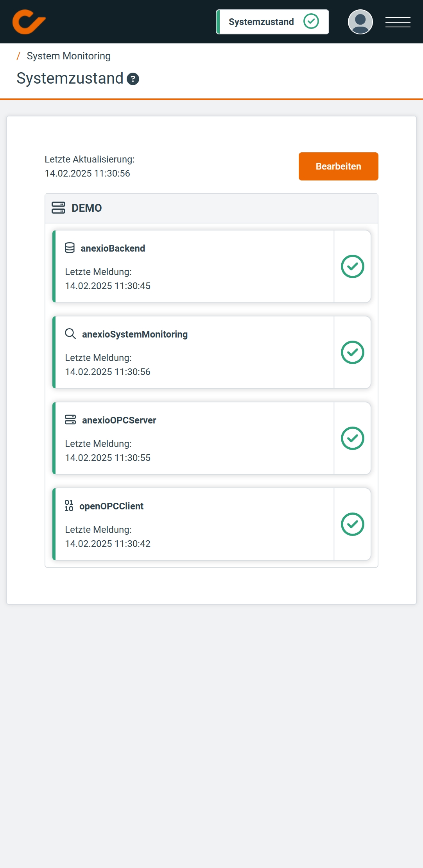Click the openOPCClient green status checkmark
423x868 pixels.
tap(352, 524)
